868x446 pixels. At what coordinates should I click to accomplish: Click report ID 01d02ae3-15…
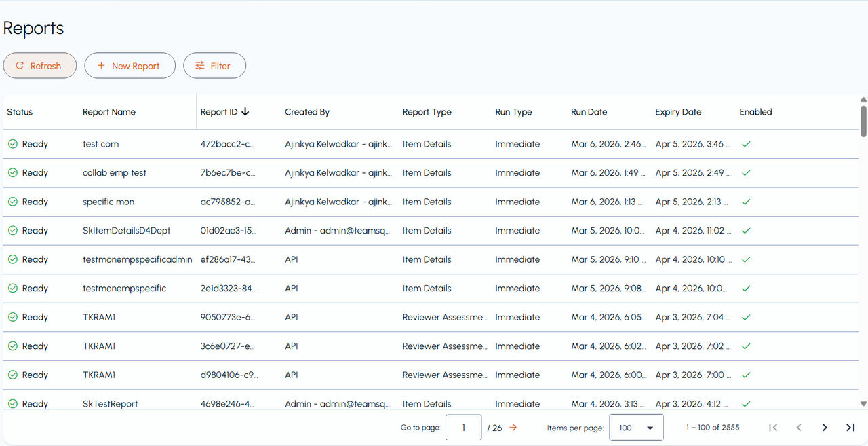[x=229, y=231]
